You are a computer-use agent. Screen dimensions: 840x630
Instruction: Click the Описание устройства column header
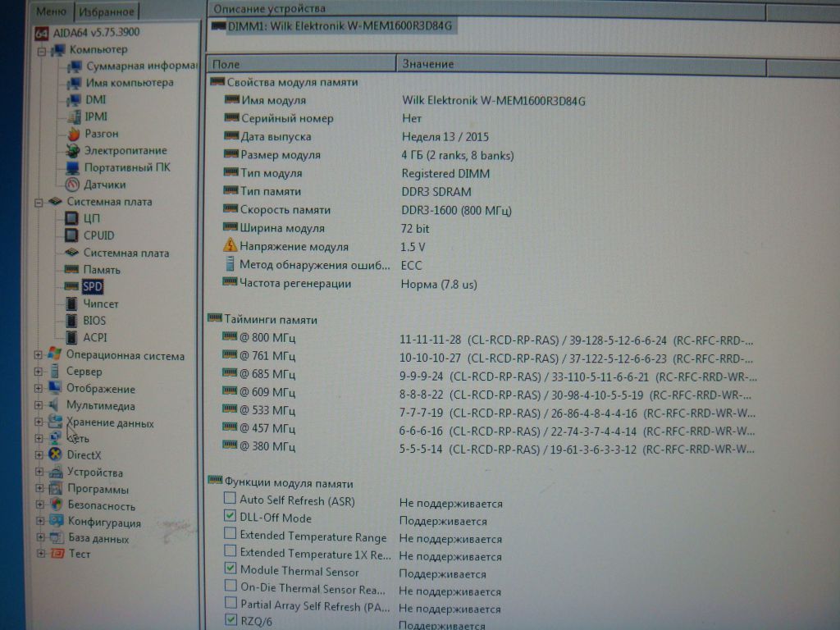coord(486,9)
